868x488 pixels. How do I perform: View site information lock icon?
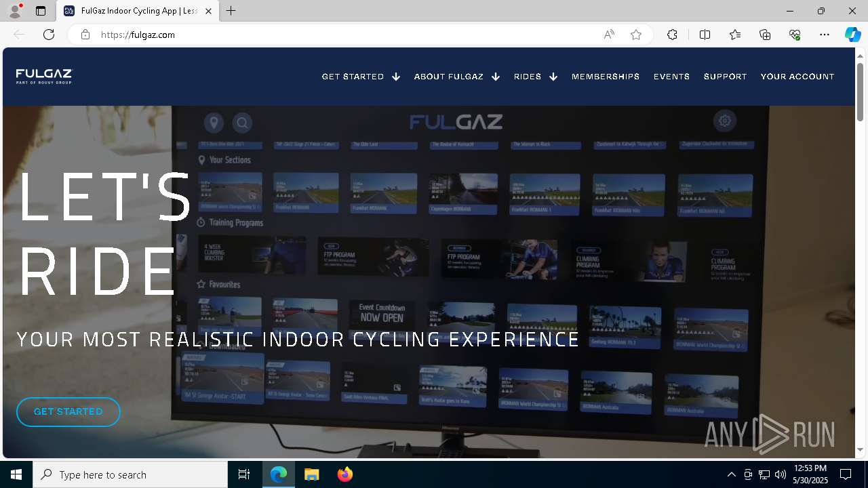[85, 35]
